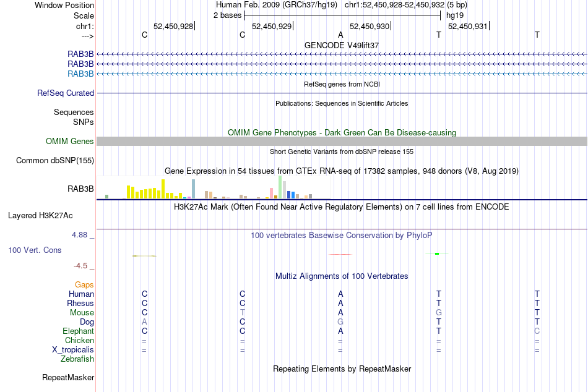Click the 52,450,931 coordinate tick label
This screenshot has height=392, width=588.
click(468, 26)
